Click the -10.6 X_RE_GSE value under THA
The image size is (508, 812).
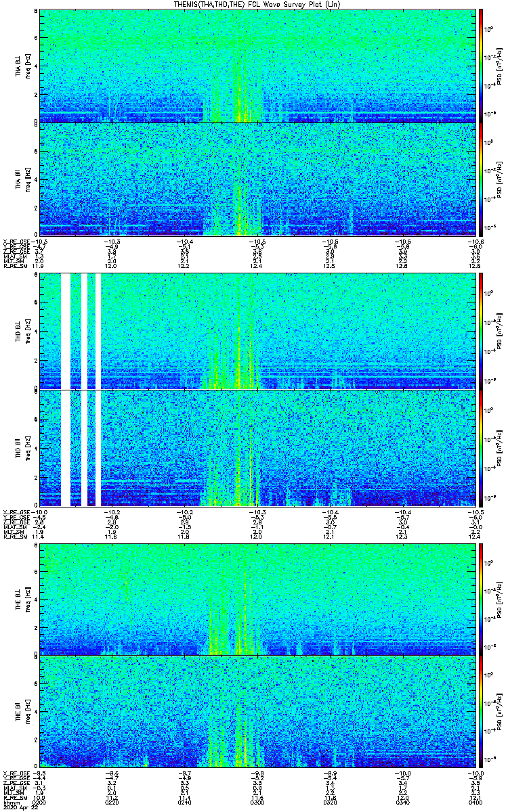point(475,242)
